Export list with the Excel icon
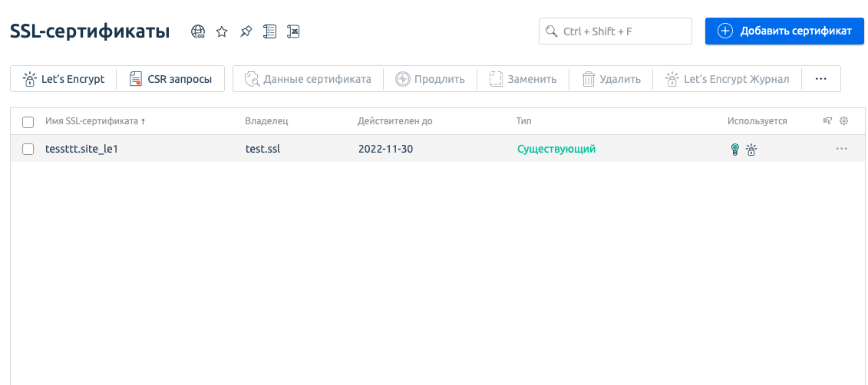 [x=293, y=31]
